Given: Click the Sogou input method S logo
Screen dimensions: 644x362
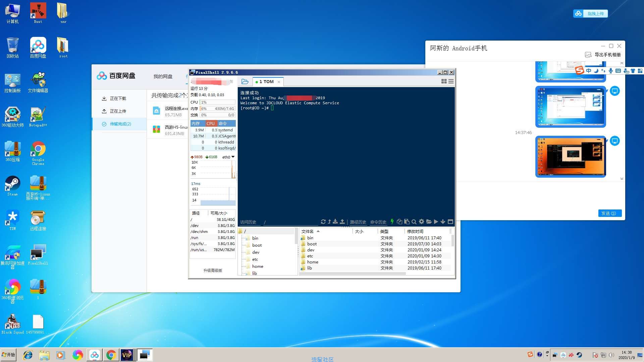Looking at the screenshot, I should tap(580, 70).
